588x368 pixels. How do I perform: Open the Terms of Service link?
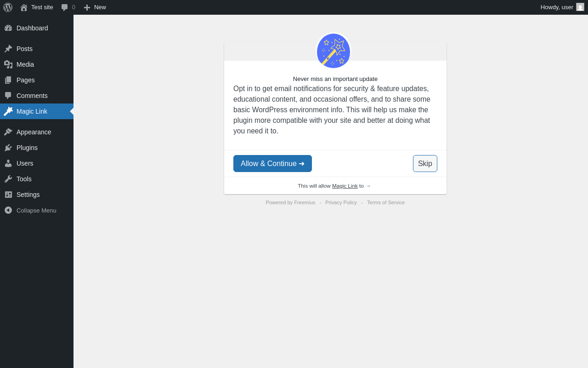(386, 202)
